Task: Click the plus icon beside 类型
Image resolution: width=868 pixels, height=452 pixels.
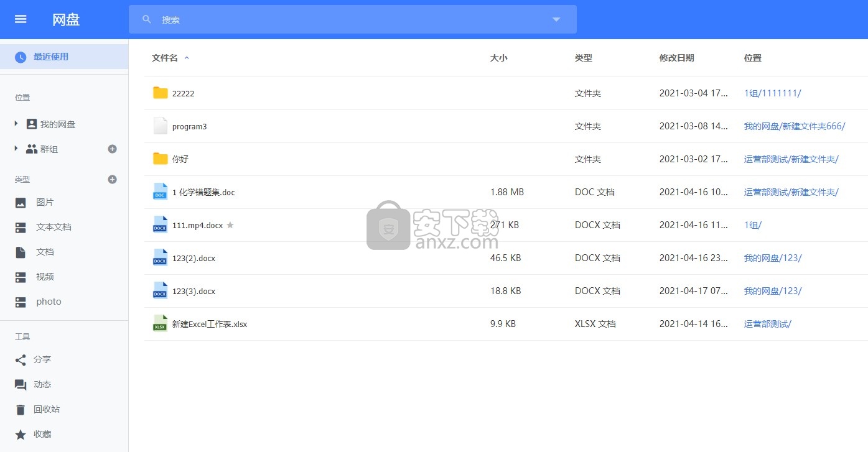Action: pos(113,179)
